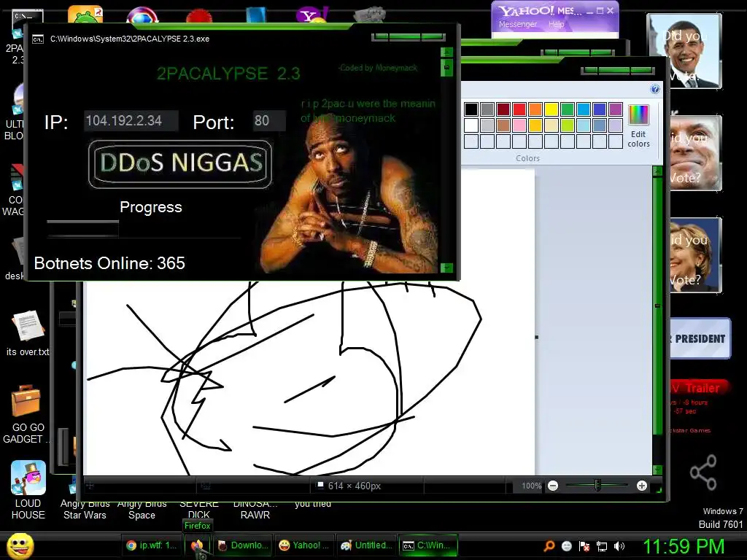Click the red Trailer banner
The width and height of the screenshot is (747, 560).
698,388
